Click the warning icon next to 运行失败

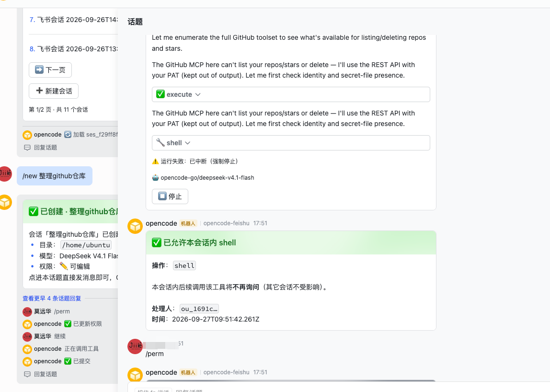coord(155,161)
